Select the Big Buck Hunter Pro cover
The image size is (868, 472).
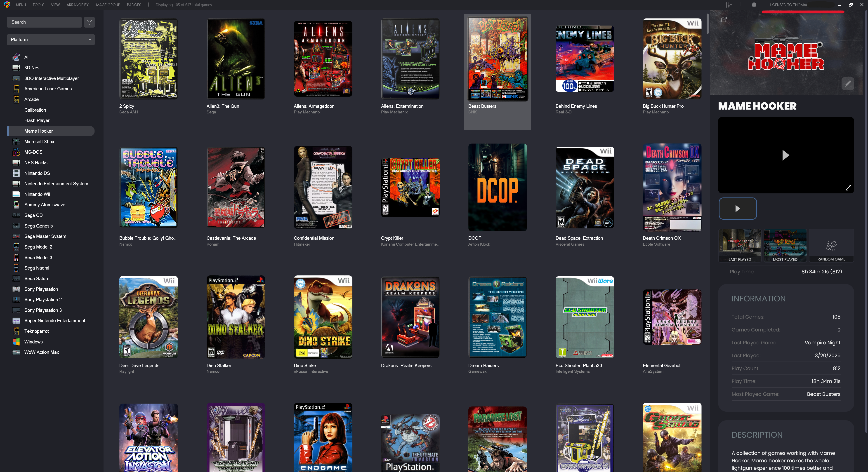[x=672, y=59]
